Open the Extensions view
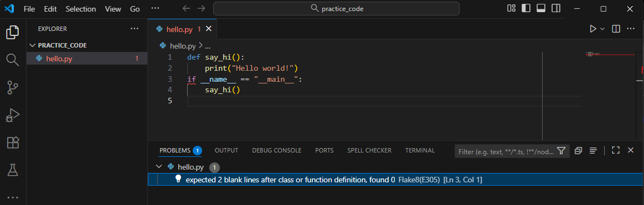This screenshot has height=205, width=644. pos(13,142)
